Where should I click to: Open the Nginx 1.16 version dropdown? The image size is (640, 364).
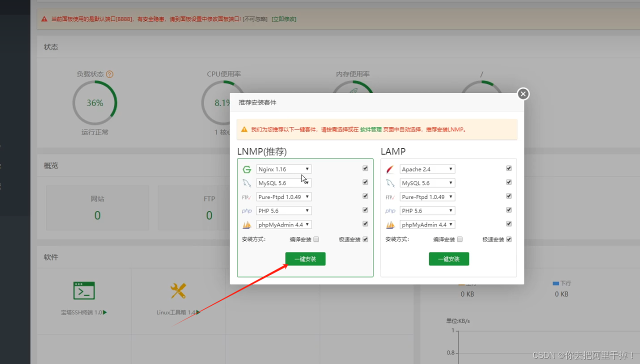[x=284, y=169]
